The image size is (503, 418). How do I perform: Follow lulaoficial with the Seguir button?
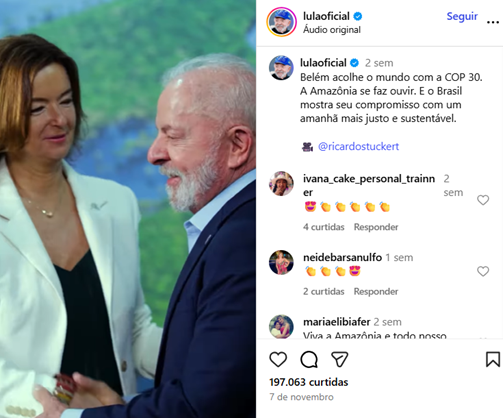(462, 16)
